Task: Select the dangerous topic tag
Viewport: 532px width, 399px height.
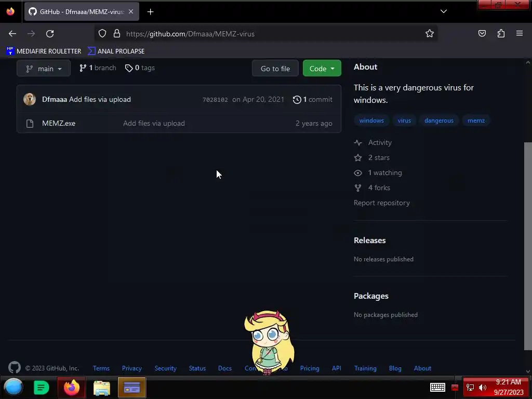Action: pyautogui.click(x=438, y=121)
